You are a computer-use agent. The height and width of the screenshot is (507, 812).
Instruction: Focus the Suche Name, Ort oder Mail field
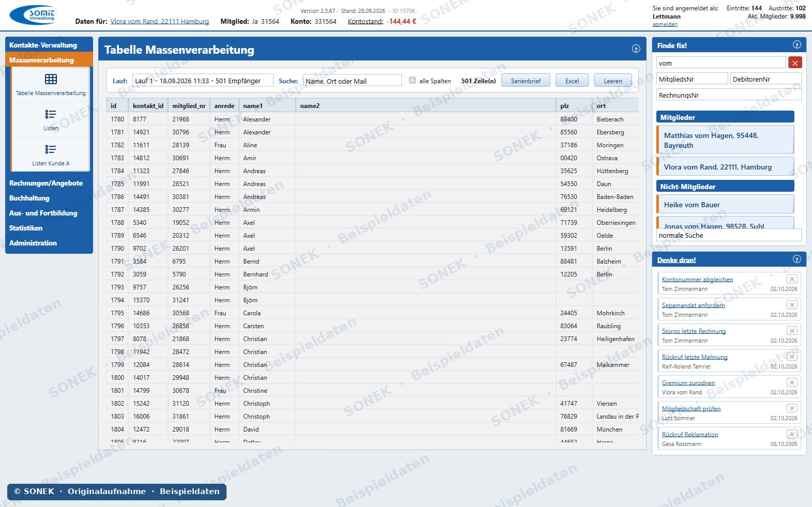(x=352, y=81)
